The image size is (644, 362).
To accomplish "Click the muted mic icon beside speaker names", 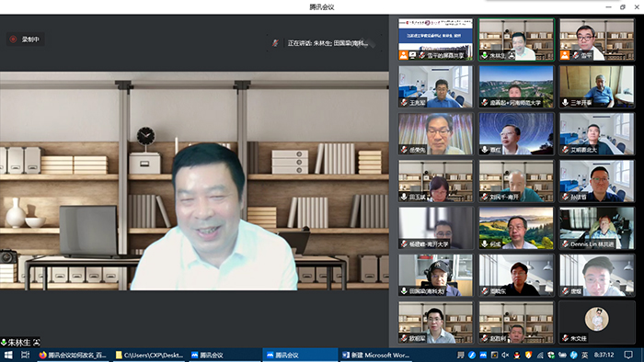I will point(275,43).
